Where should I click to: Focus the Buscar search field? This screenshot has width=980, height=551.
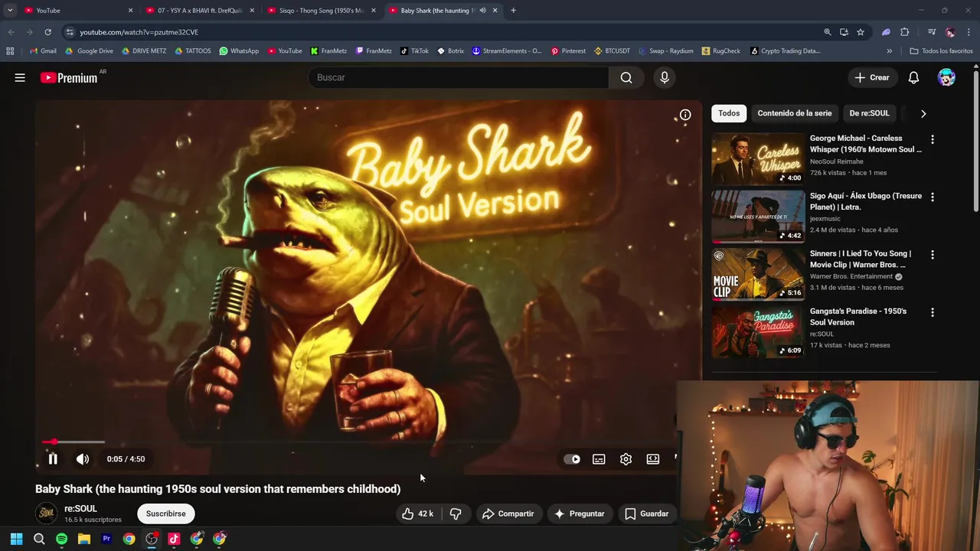point(458,77)
